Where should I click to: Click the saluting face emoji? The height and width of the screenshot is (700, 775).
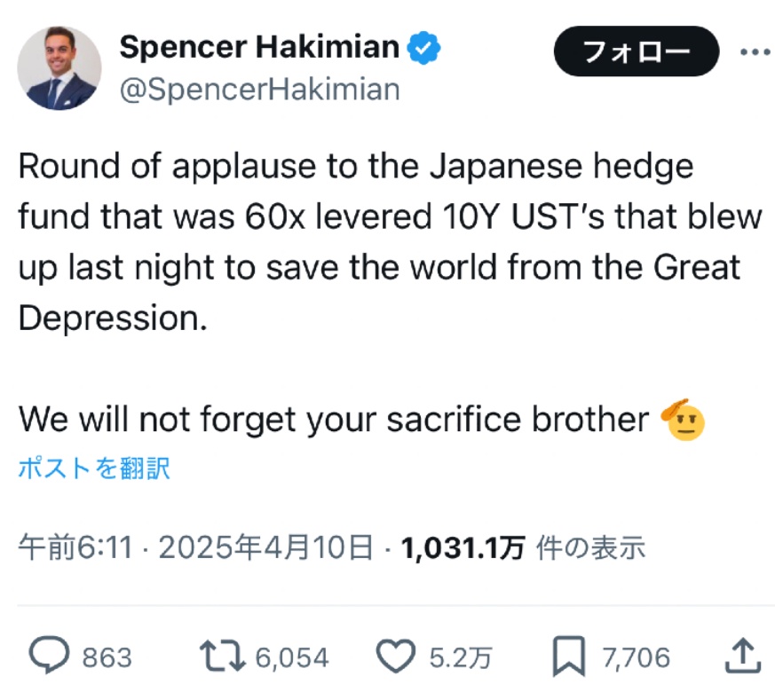683,419
